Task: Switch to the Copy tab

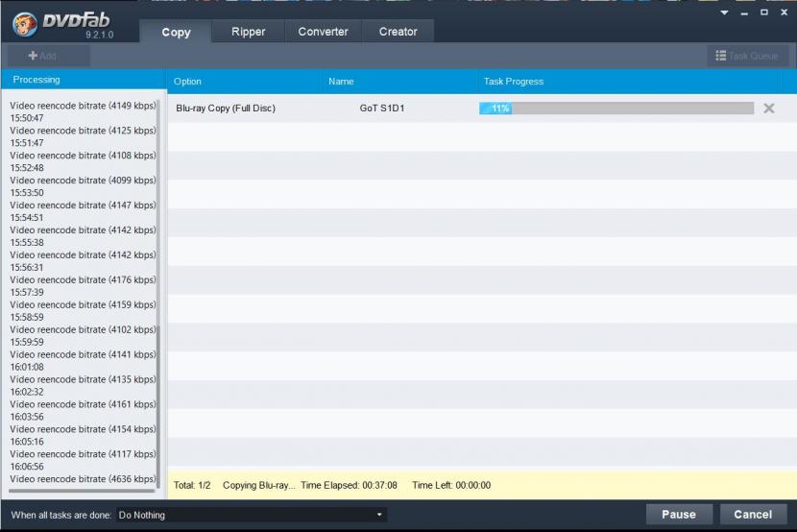Action: pos(176,32)
